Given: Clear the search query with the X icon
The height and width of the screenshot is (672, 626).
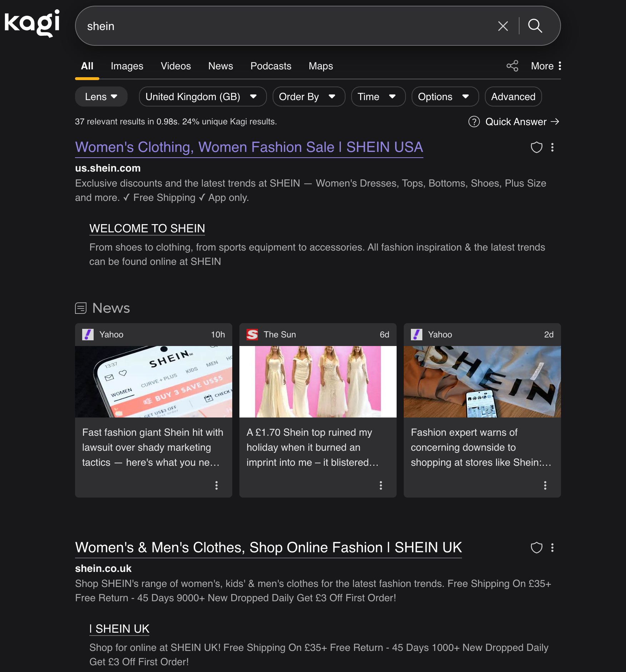Looking at the screenshot, I should (503, 26).
